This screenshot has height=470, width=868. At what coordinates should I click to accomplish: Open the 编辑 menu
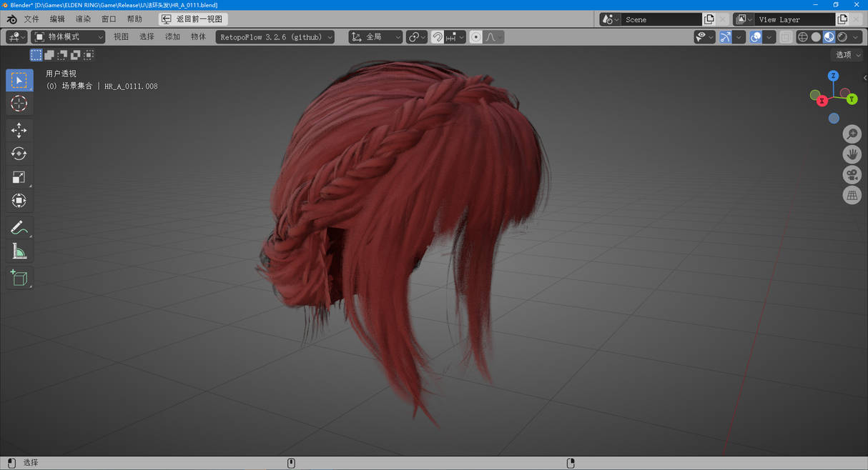(x=57, y=19)
